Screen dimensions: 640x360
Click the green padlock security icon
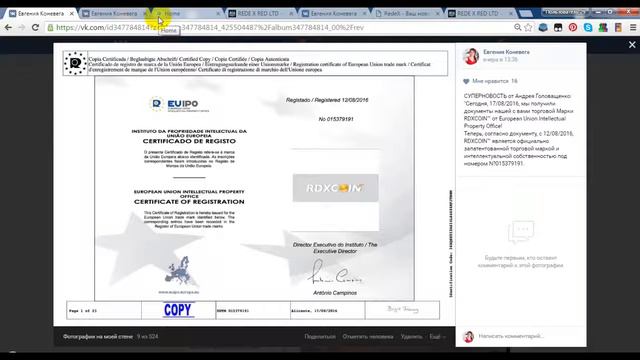click(50, 27)
